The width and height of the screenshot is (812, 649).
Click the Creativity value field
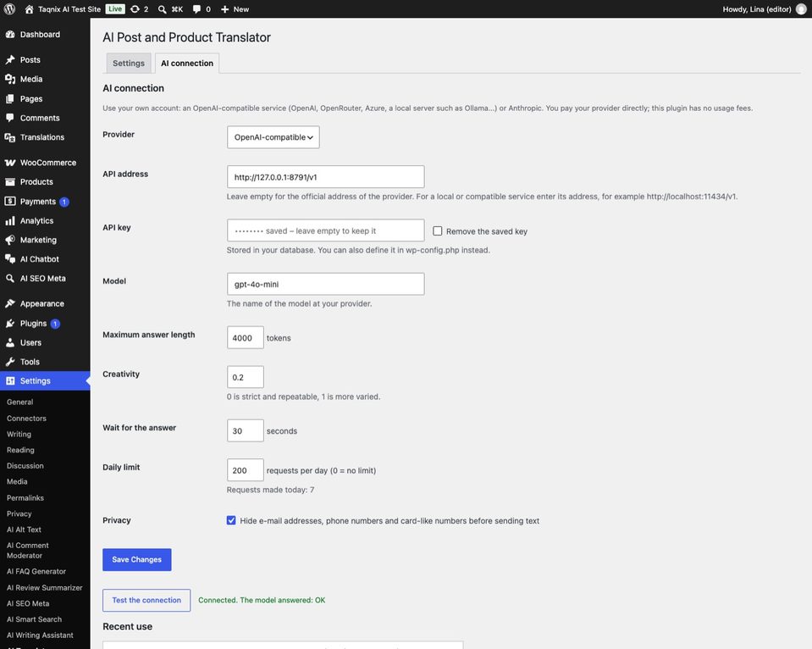[x=245, y=377]
